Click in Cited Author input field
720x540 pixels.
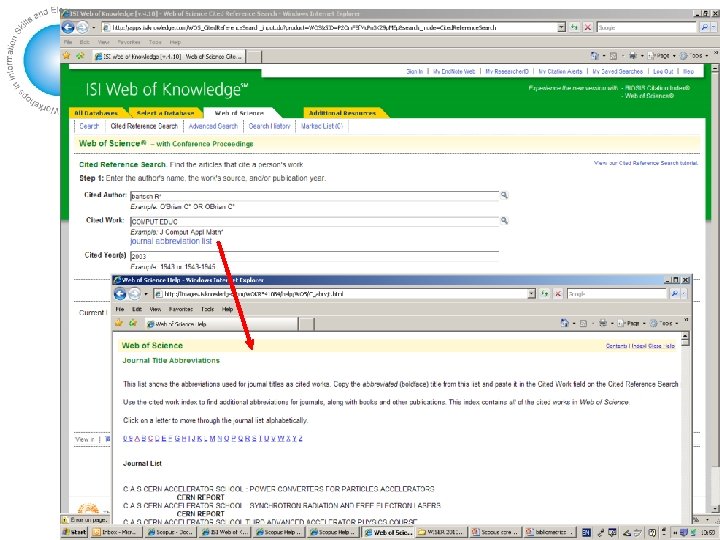pyautogui.click(x=314, y=196)
